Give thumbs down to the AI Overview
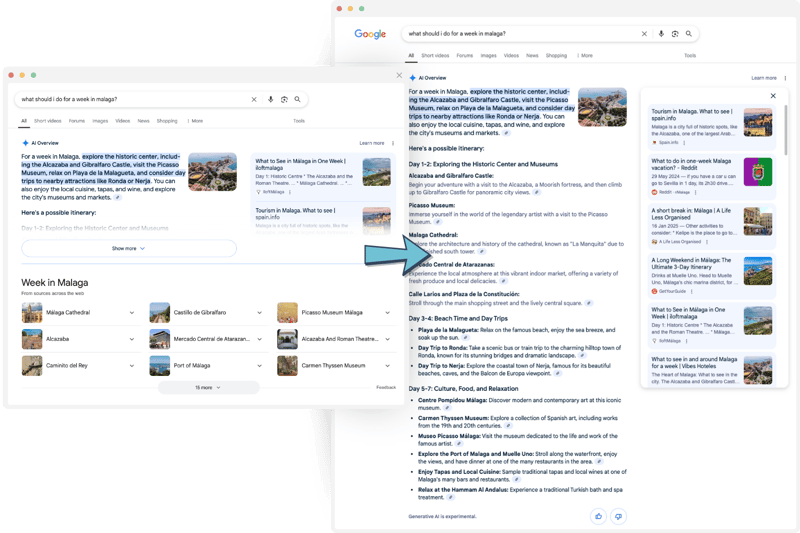800x533 pixels. pos(618,516)
